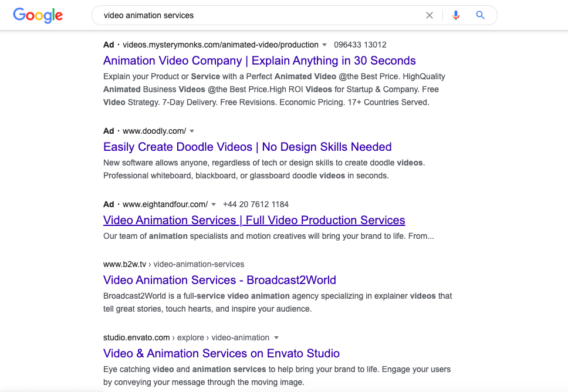Open 'Video Animation Services | Full Video Production' link
The height and width of the screenshot is (392, 568).
(x=254, y=220)
